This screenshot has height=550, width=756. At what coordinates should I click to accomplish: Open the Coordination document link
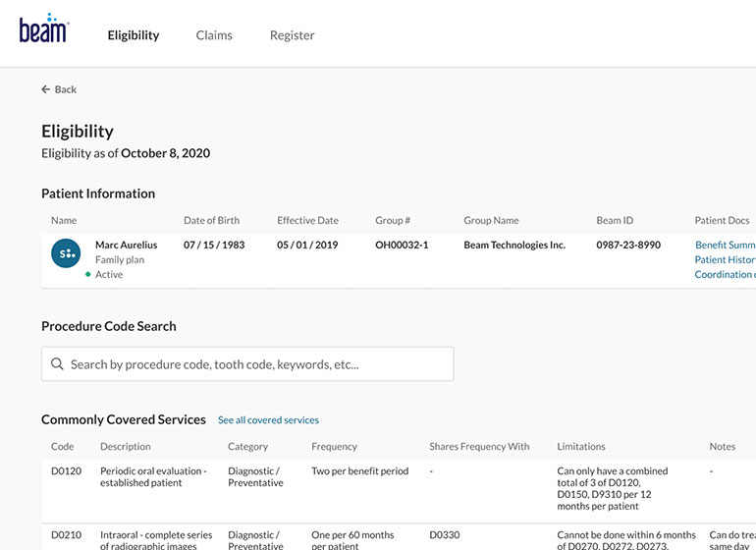pyautogui.click(x=725, y=274)
